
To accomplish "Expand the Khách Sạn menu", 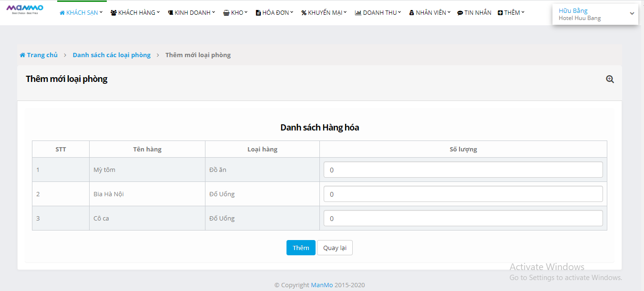I will (x=81, y=13).
